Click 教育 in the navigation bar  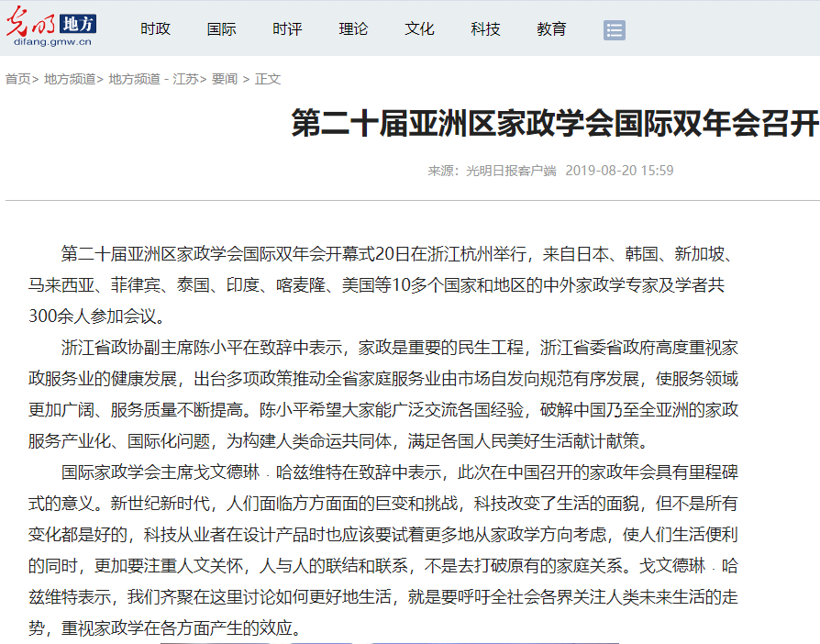pos(551,29)
